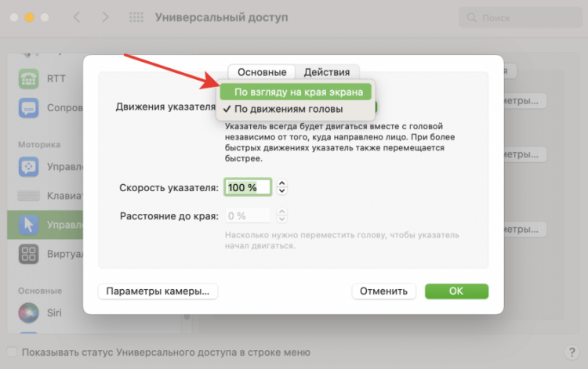Confirm with the green OK button
This screenshot has width=588, height=369.
coord(456,291)
